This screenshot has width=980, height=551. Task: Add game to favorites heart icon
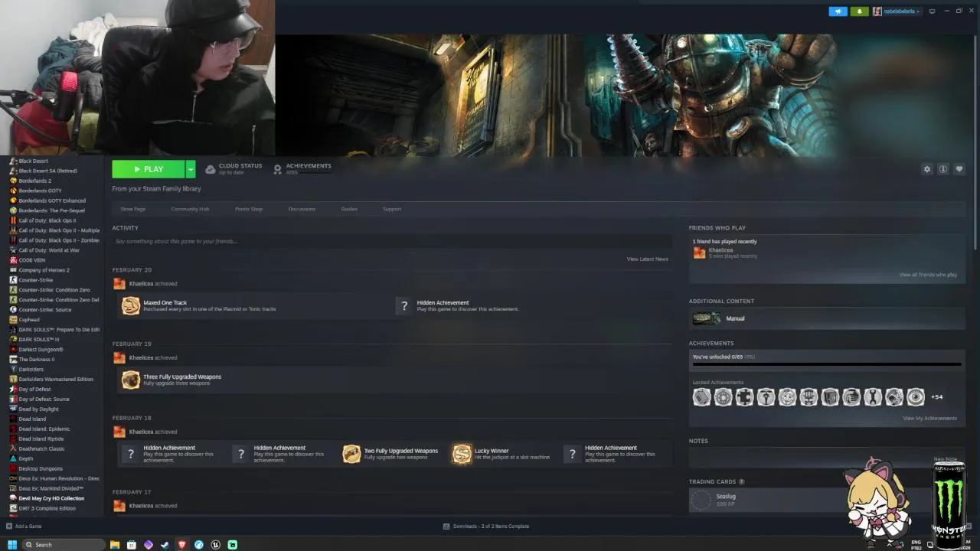point(959,169)
